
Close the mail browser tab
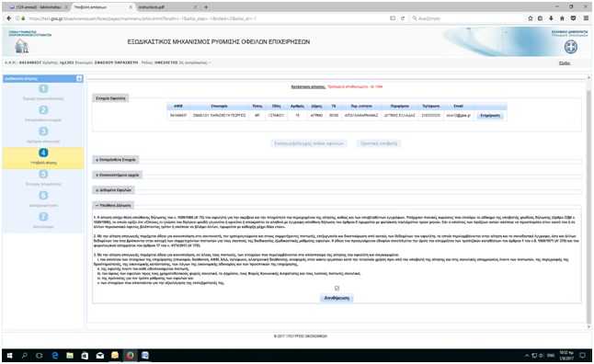click(x=66, y=7)
